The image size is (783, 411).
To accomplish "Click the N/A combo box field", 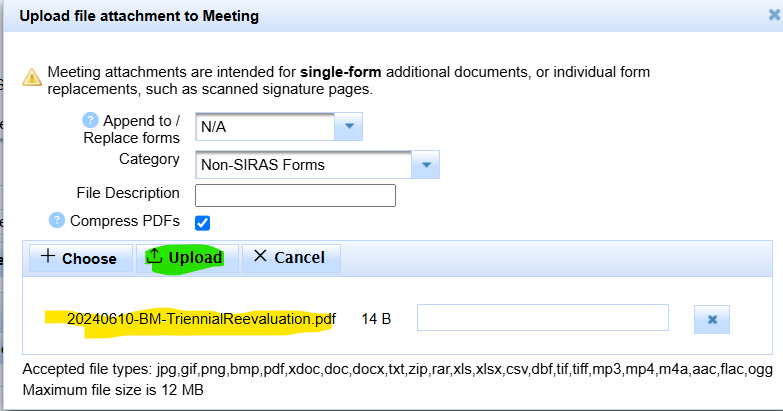I will coord(265,126).
